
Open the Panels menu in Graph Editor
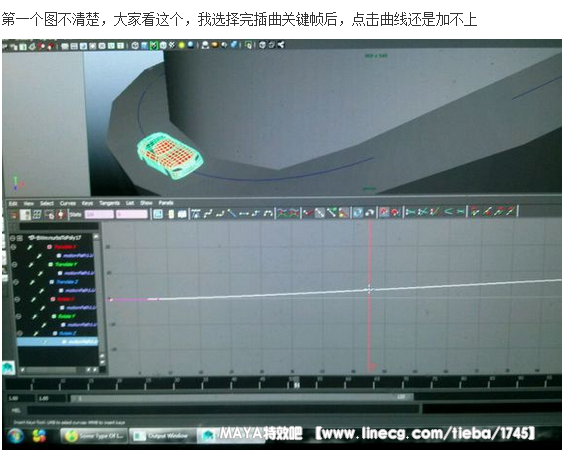[x=166, y=203]
